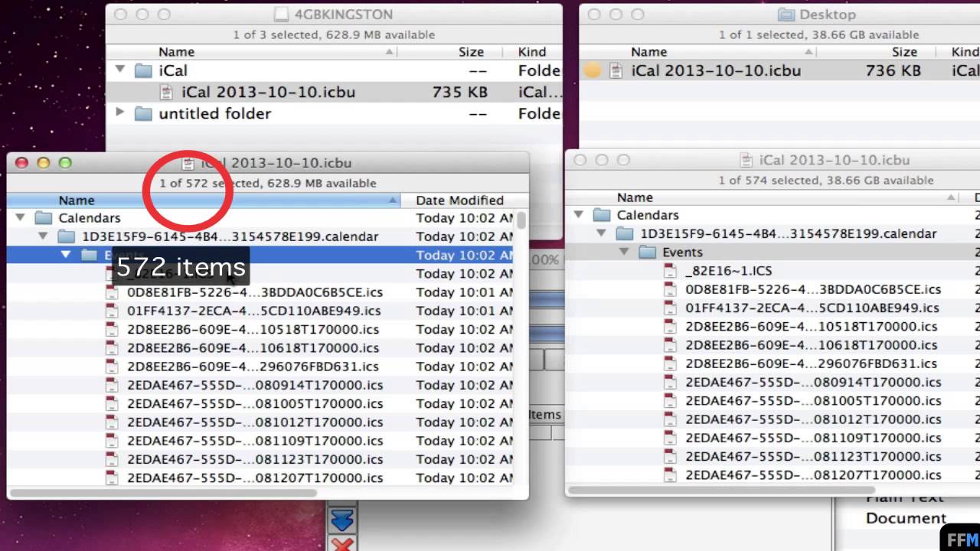980x551 pixels.
Task: Sort by Name in left icbu window
Action: (77, 201)
